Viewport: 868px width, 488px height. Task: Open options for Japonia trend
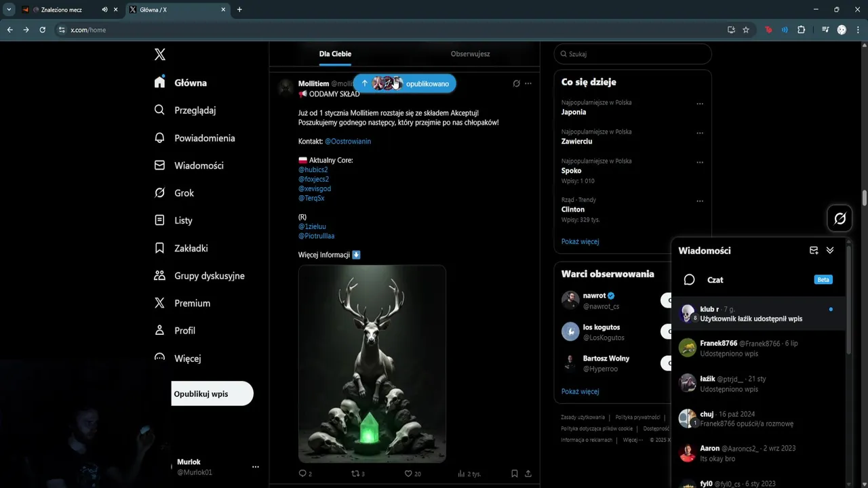pyautogui.click(x=700, y=104)
